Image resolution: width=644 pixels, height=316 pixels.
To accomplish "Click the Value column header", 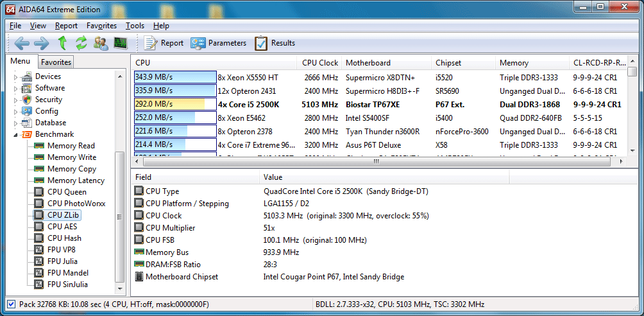I will click(x=384, y=177).
